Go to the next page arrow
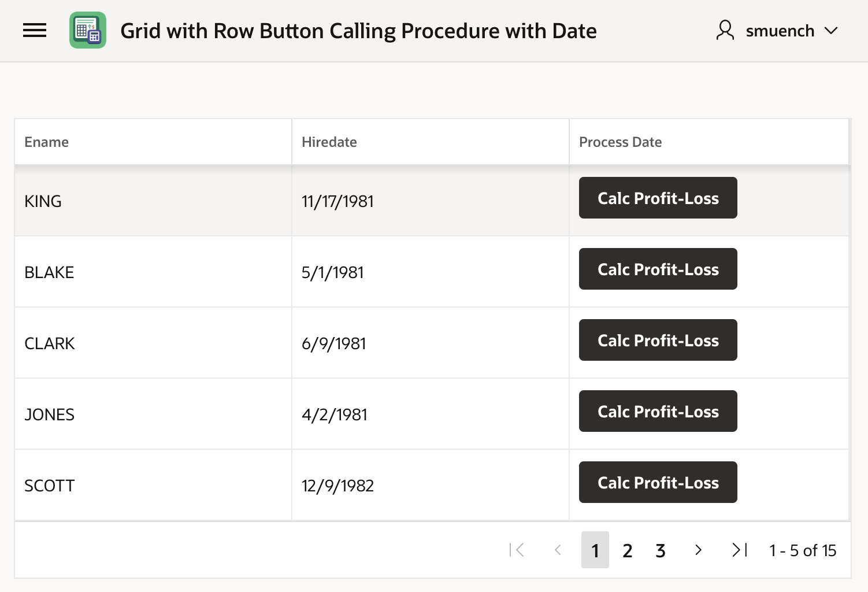 pos(698,550)
